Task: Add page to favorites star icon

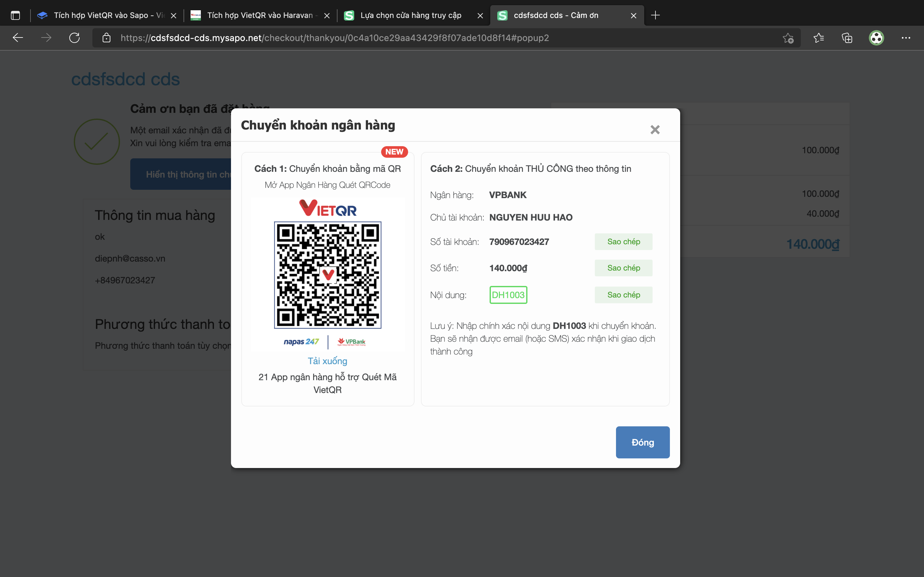Action: 788,38
